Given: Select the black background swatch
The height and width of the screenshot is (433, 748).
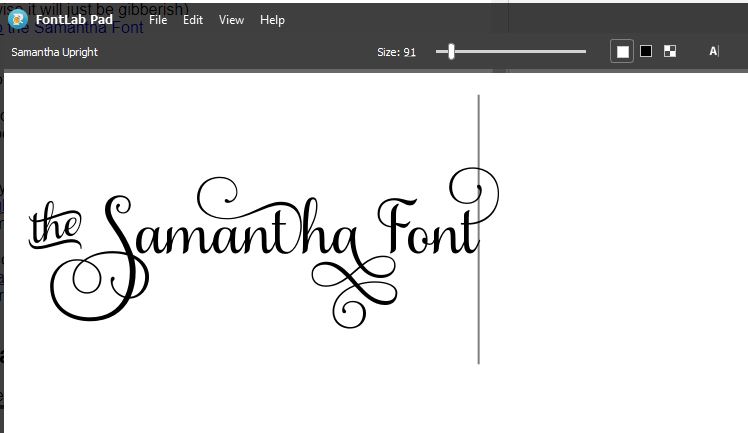Looking at the screenshot, I should tap(646, 51).
